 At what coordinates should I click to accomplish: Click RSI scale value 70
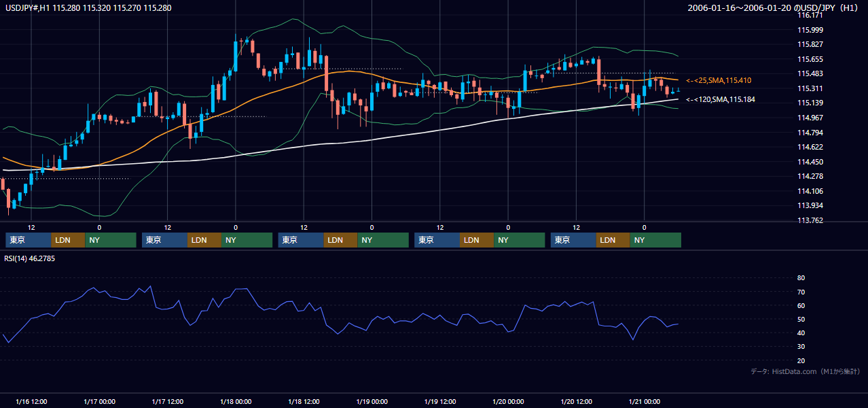pyautogui.click(x=801, y=292)
